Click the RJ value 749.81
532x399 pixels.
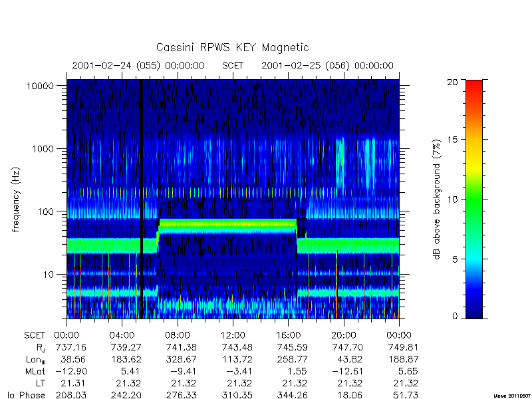click(403, 347)
